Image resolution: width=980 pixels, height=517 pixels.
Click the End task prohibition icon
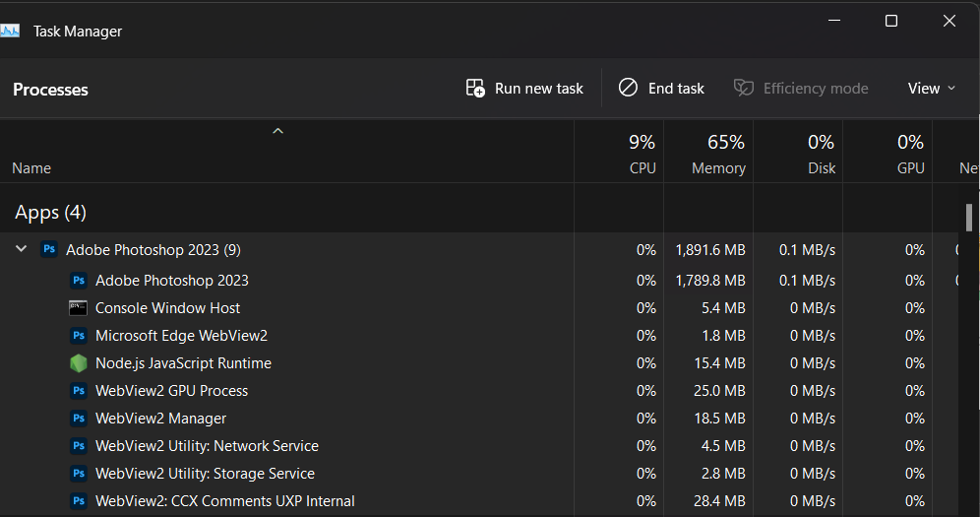coord(628,88)
